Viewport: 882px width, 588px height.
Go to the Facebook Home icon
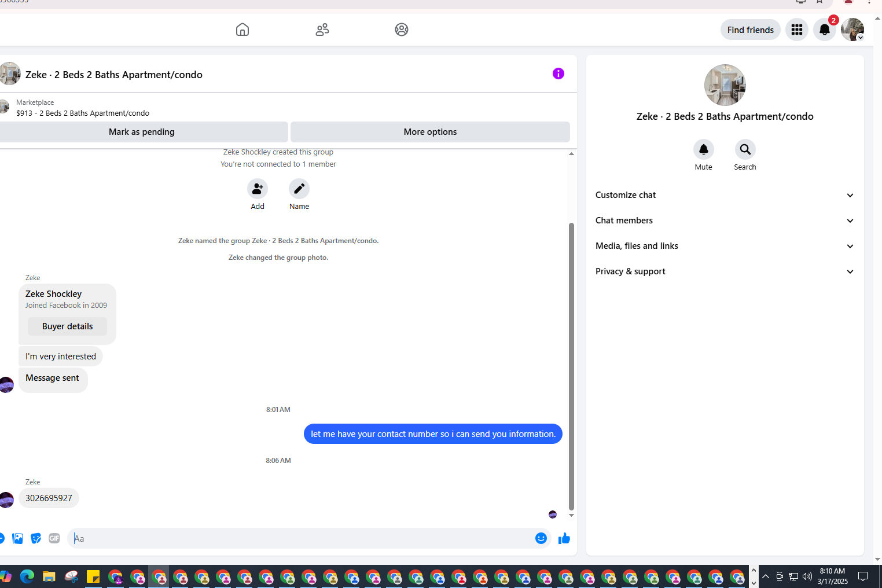(x=242, y=30)
